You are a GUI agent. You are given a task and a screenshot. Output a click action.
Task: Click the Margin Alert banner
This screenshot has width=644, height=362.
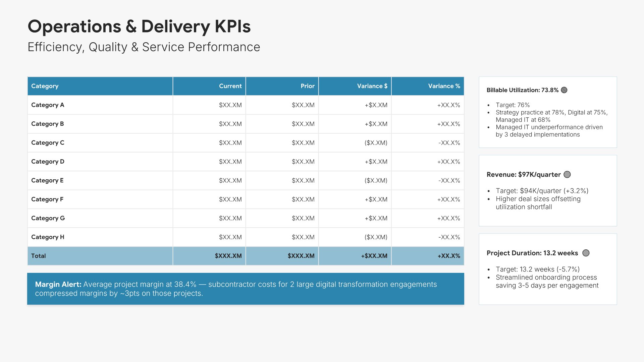click(x=246, y=289)
